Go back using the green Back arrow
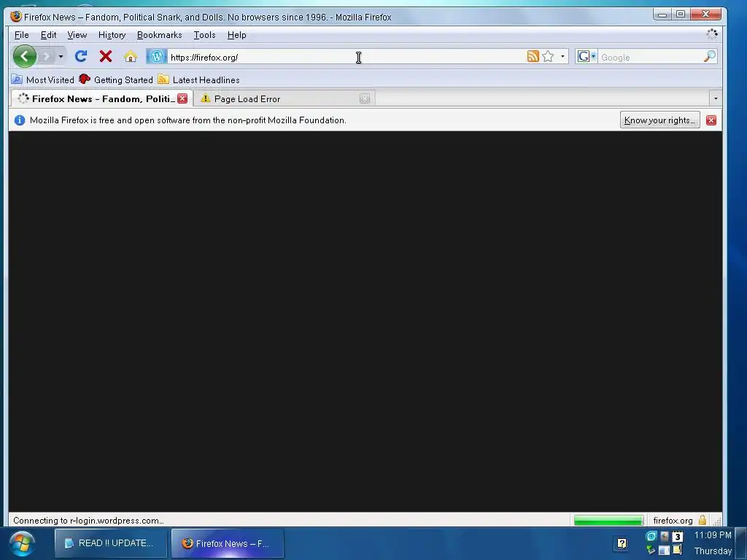This screenshot has height=560, width=747. coord(24,57)
